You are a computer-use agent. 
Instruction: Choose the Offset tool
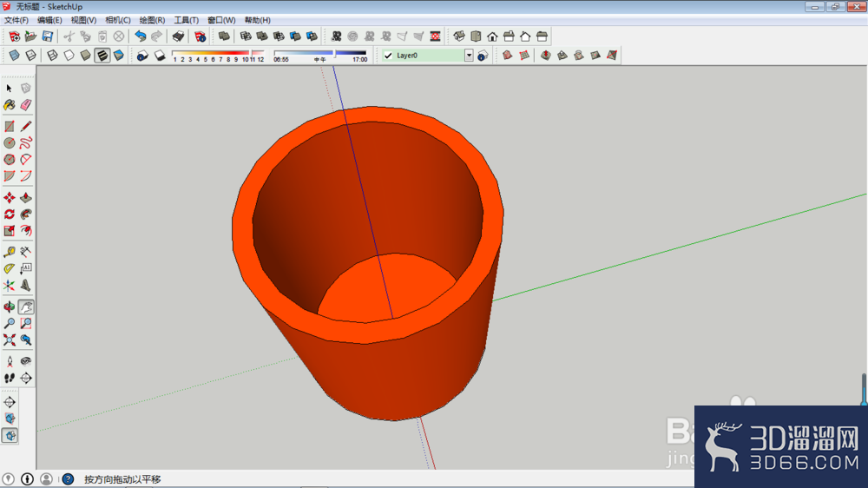(x=26, y=230)
